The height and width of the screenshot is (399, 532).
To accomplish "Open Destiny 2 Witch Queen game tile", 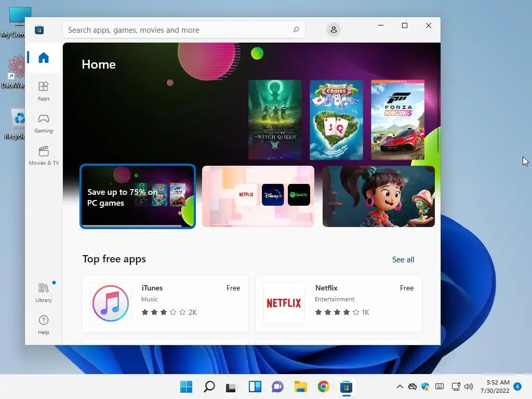I will [x=275, y=120].
